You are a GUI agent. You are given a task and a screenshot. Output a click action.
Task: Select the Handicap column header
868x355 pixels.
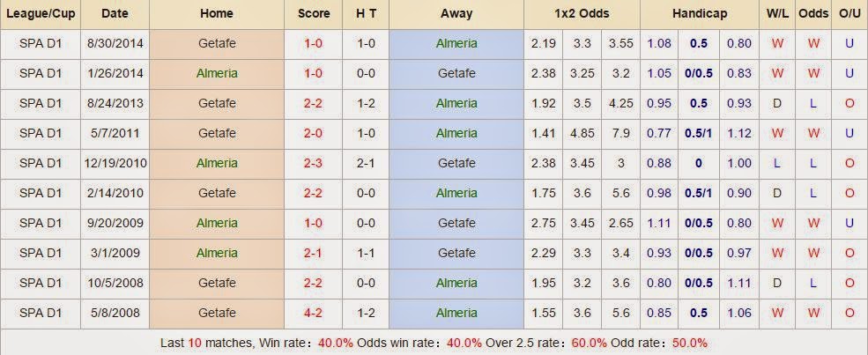click(699, 14)
